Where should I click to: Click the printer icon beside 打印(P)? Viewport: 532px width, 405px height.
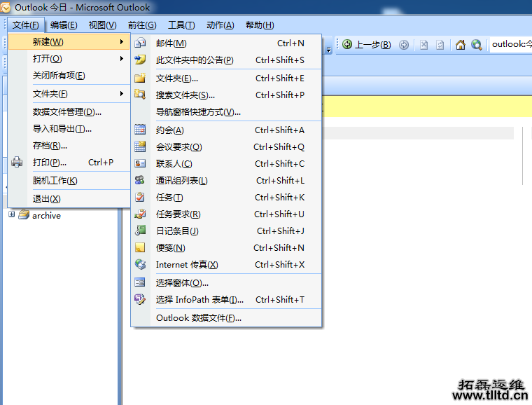pyautogui.click(x=17, y=163)
